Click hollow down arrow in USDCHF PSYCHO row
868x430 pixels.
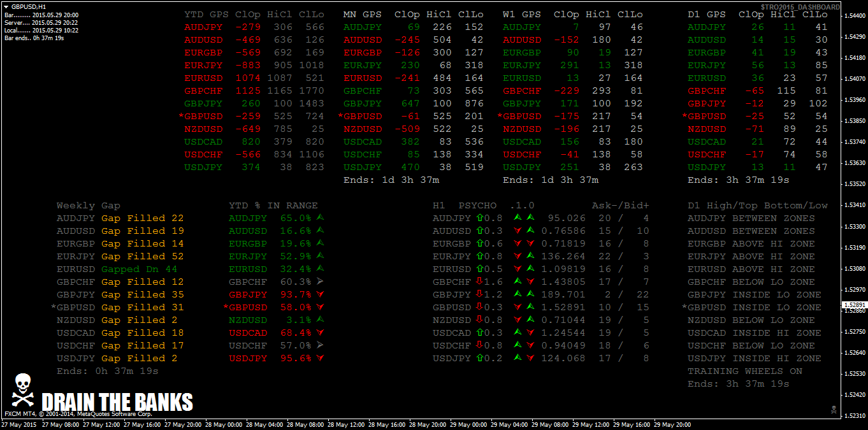(x=479, y=345)
